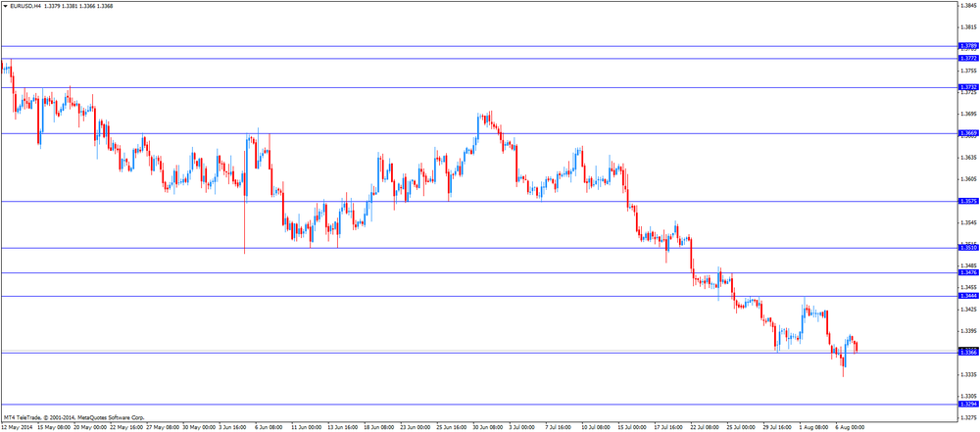Screen dimensions: 980x432
Task: Click the 1.3545 price scale value
Action: click(x=969, y=222)
